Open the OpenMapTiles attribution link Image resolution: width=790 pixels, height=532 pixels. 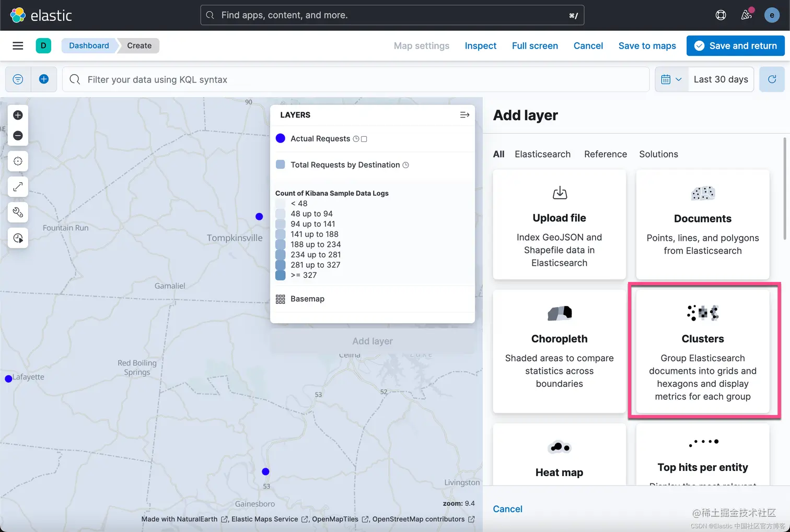click(340, 519)
